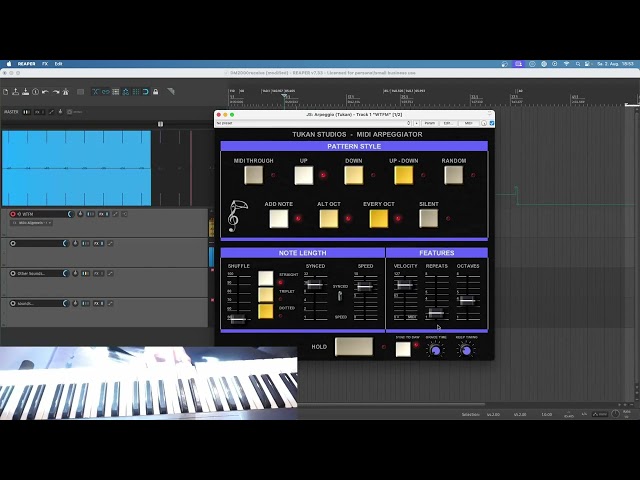
Task: Select the STRAIGHT note length button
Action: [266, 278]
